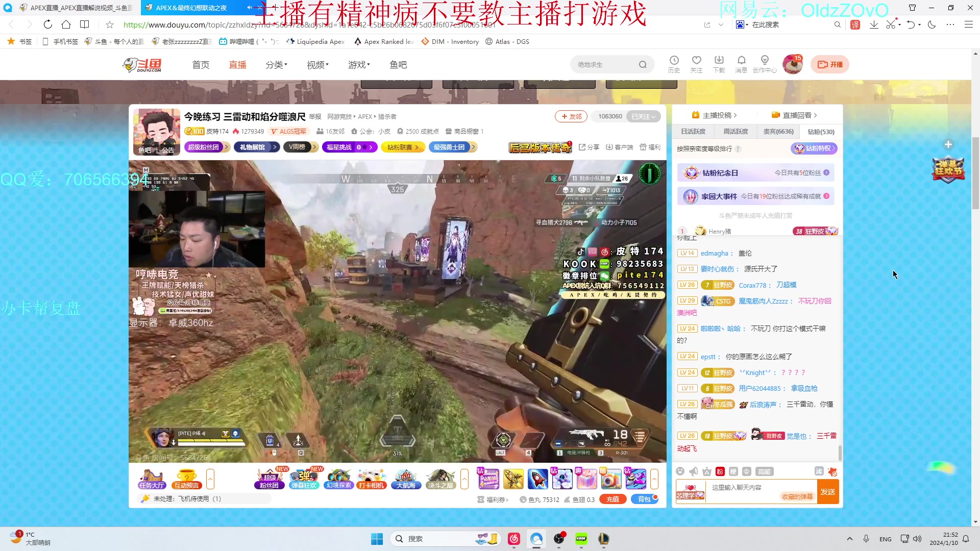Click the browser refresh icon

point(47,24)
